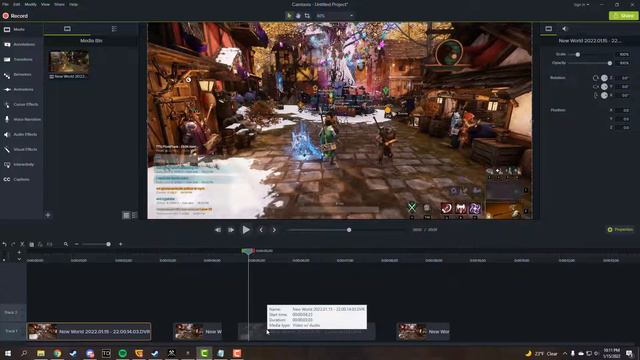Select the New World clip thumbnail in Media Bin
Image resolution: width=640 pixels, height=360 pixels.
tap(69, 62)
